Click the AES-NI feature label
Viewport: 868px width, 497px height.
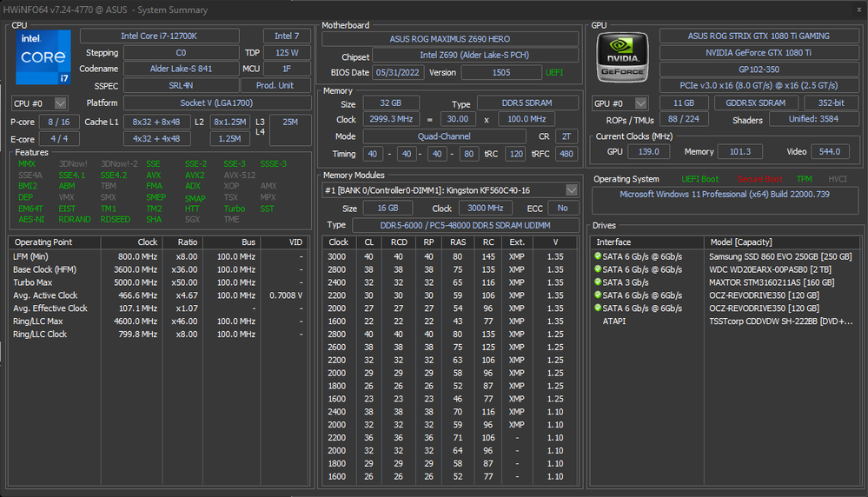(31, 219)
